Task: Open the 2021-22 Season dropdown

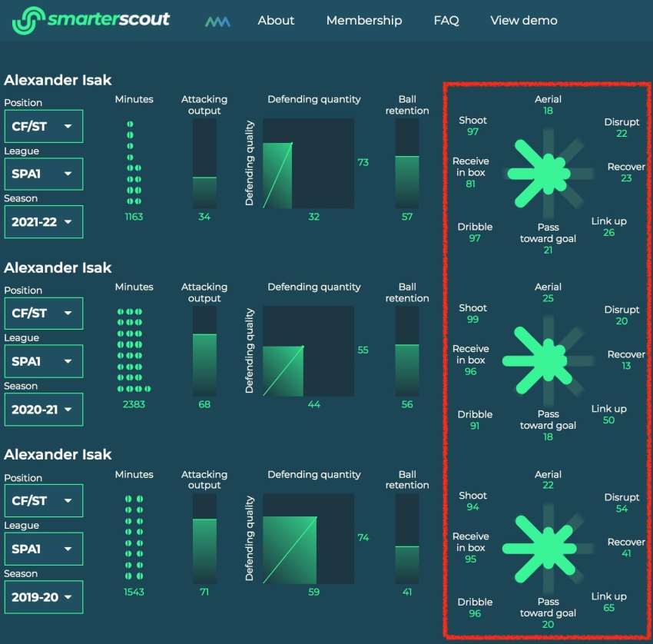Action: (x=44, y=221)
